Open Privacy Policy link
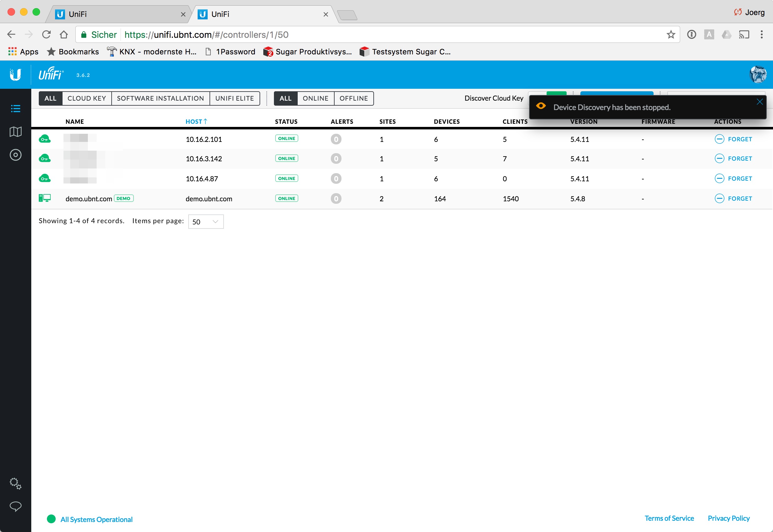 (x=729, y=518)
